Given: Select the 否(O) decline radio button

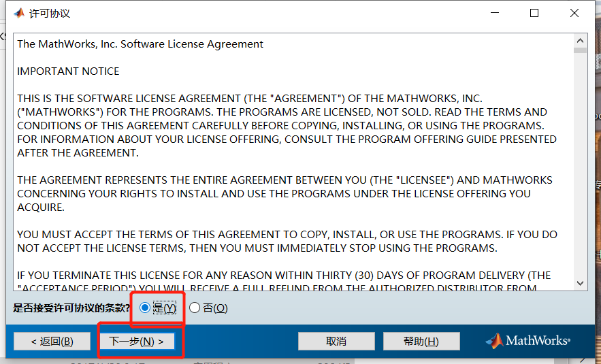Looking at the screenshot, I should click(x=195, y=308).
